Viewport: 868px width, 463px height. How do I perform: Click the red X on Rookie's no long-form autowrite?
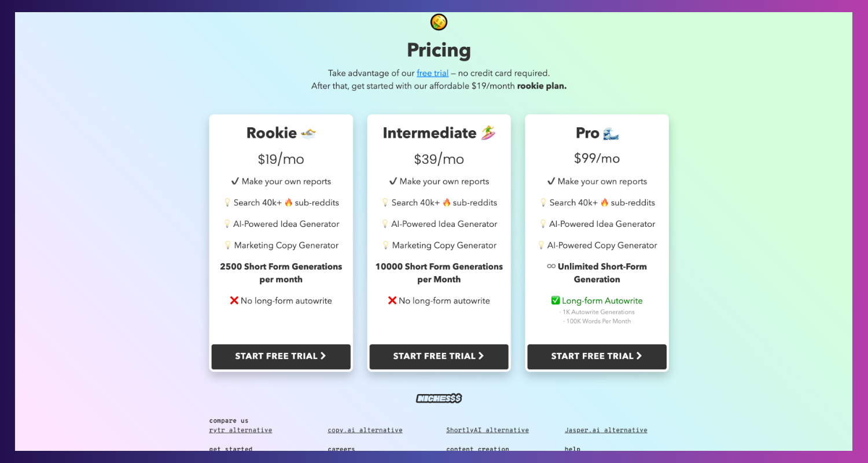(x=234, y=300)
